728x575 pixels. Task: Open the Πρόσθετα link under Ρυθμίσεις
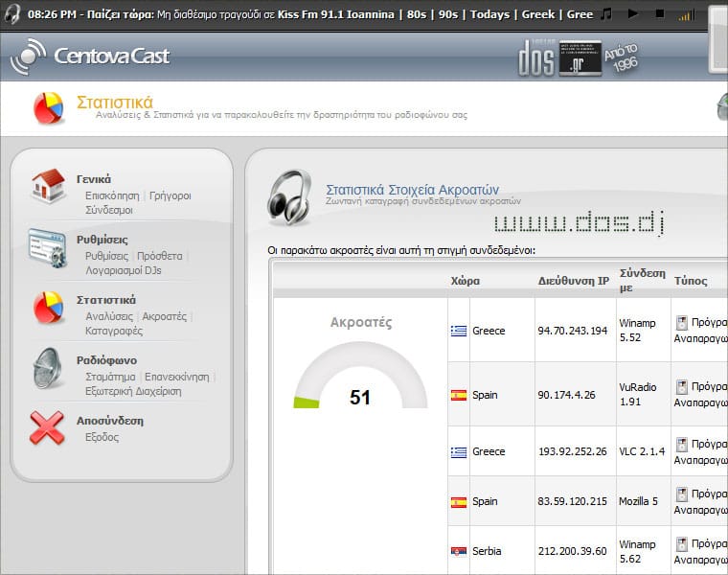(159, 256)
